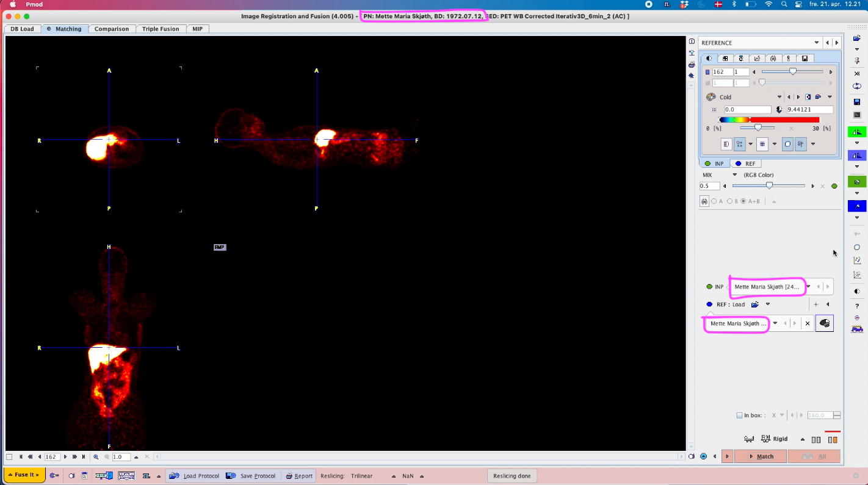868x485 pixels.
Task: Click Save Protocol button
Action: pos(251,476)
